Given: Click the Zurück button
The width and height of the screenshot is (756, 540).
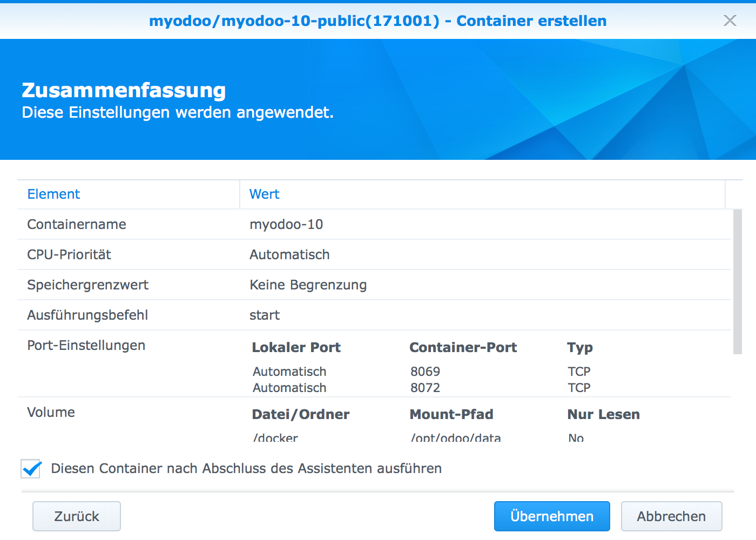Looking at the screenshot, I should tap(76, 516).
